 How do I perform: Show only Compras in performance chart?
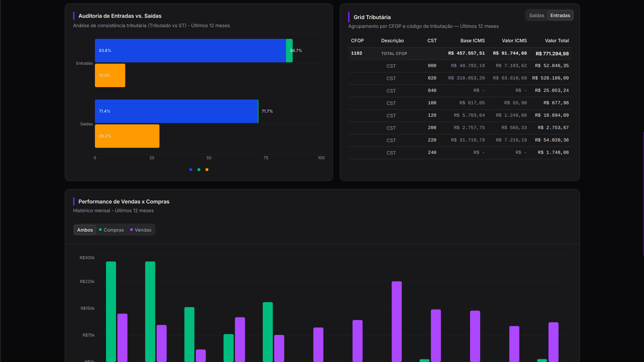tap(111, 230)
